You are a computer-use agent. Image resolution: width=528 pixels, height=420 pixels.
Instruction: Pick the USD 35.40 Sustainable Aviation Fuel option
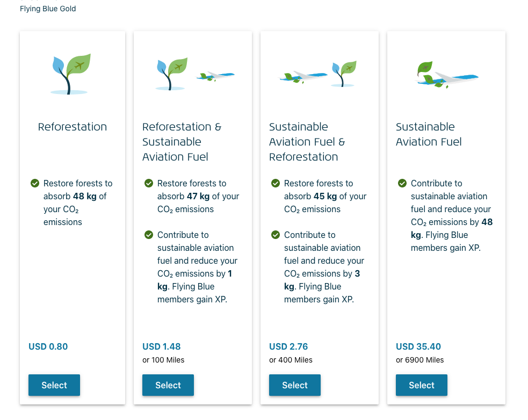[422, 385]
